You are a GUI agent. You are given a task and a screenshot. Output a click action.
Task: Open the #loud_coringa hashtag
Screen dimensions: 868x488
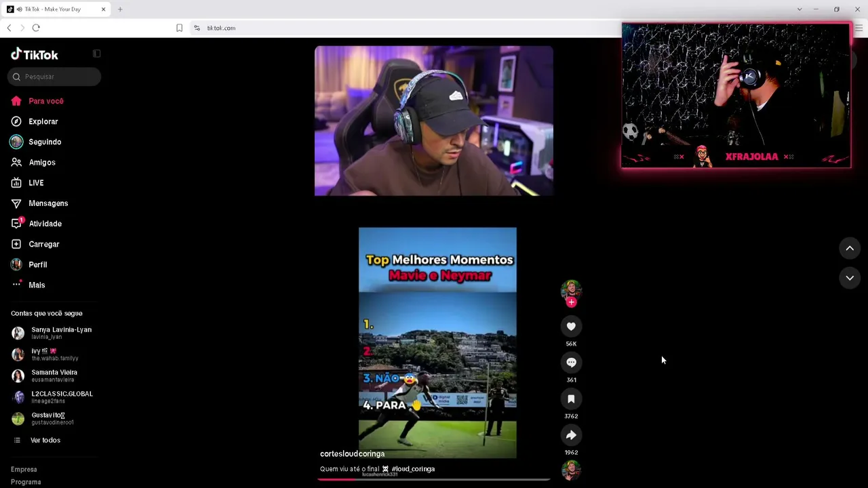pos(413,469)
